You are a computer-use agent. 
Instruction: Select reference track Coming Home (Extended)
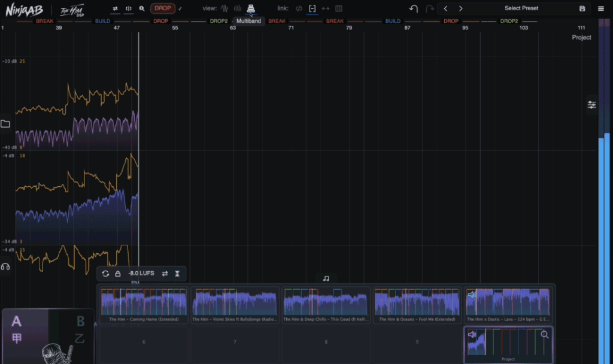click(144, 305)
